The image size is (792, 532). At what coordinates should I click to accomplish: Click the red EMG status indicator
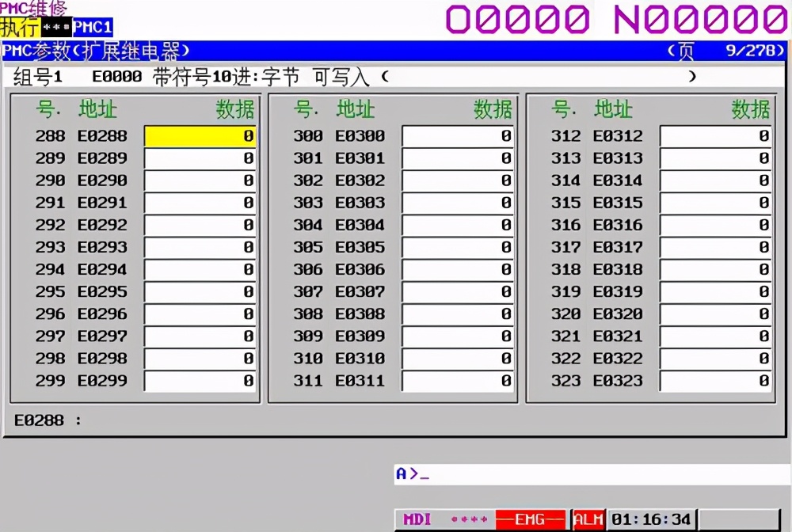(531, 519)
